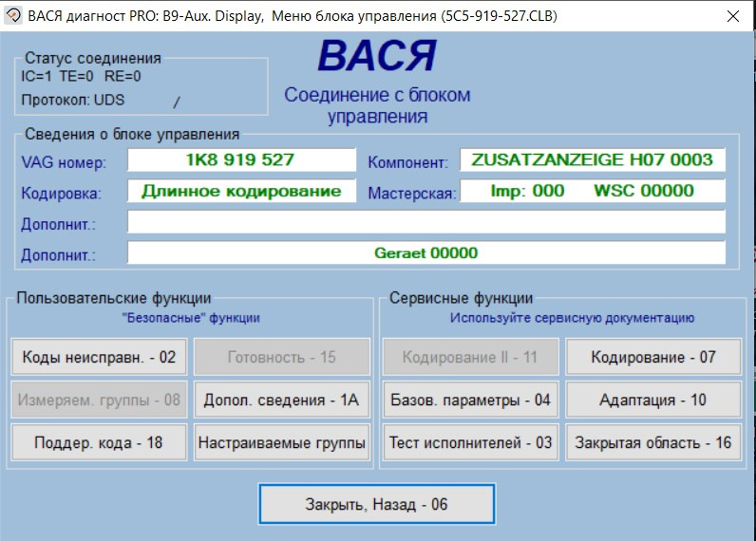Click the VAG номер field 1K8 919 527

[241, 160]
